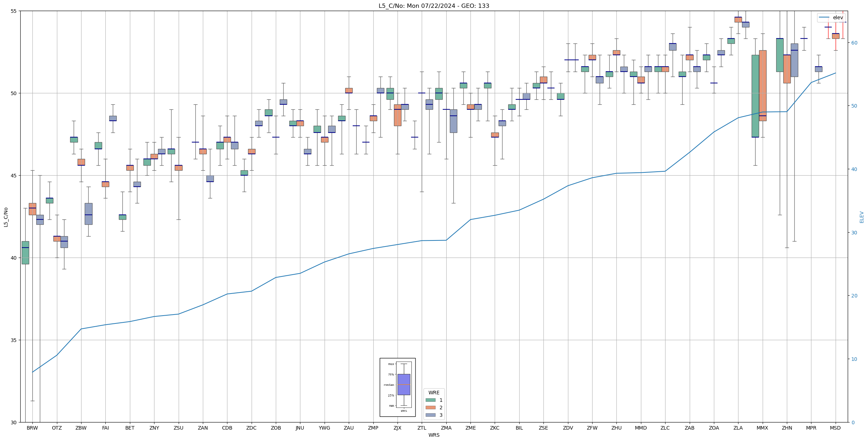Click the MMD x-axis label

641,428
